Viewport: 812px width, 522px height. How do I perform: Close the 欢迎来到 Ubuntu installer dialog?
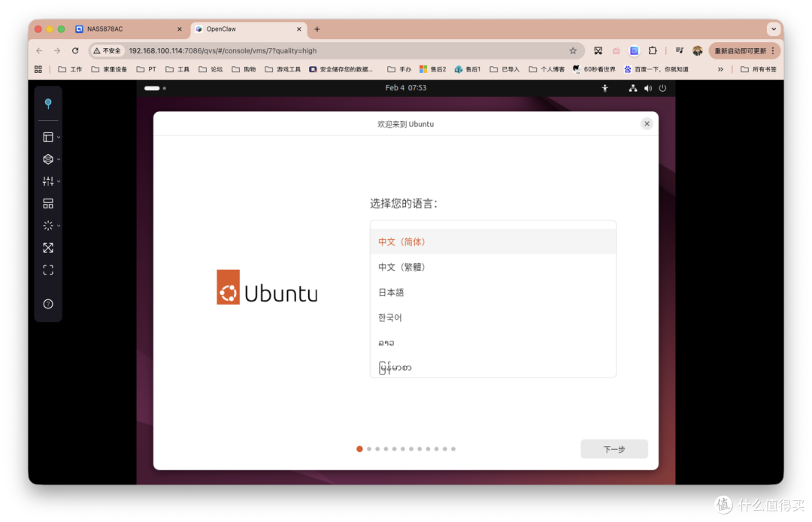coord(647,124)
